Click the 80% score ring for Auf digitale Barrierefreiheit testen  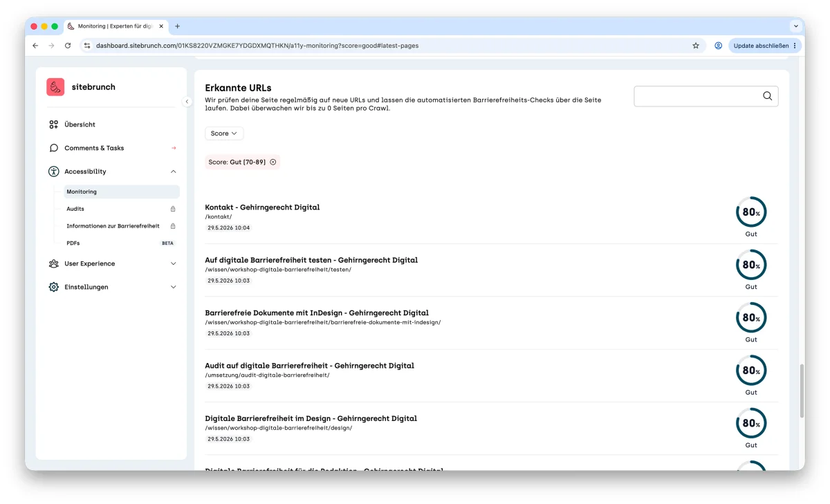click(751, 265)
